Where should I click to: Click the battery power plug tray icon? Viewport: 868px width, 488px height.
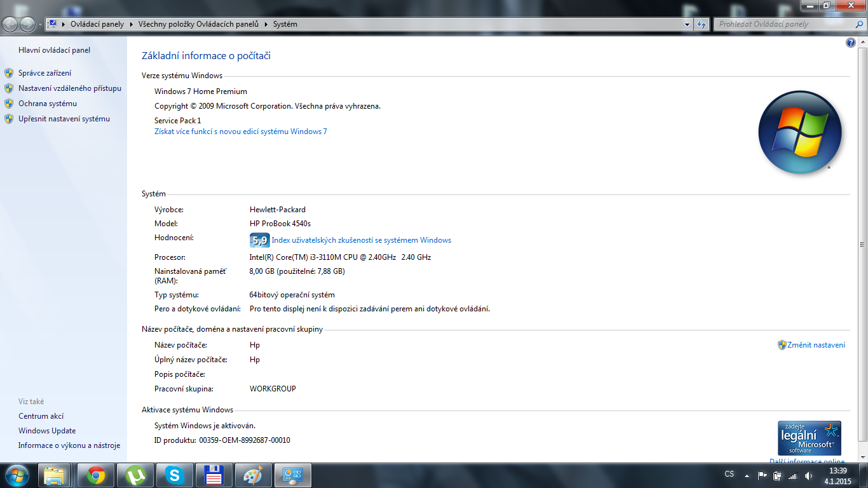[x=777, y=475]
